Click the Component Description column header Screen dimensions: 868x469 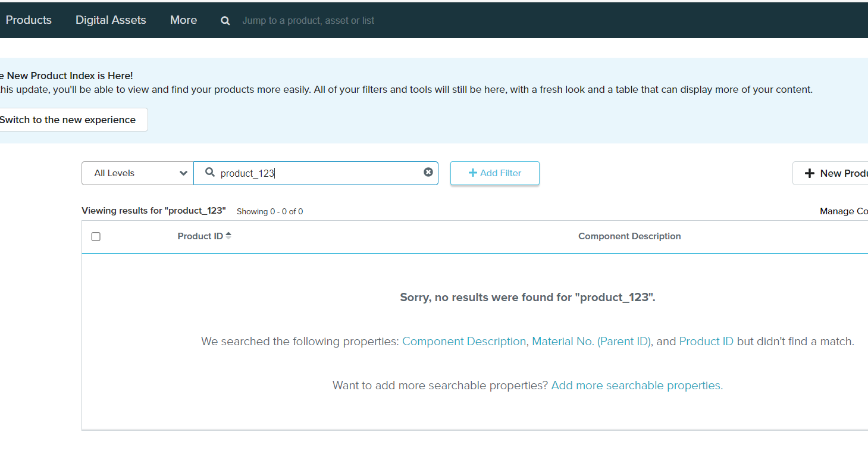coord(629,236)
